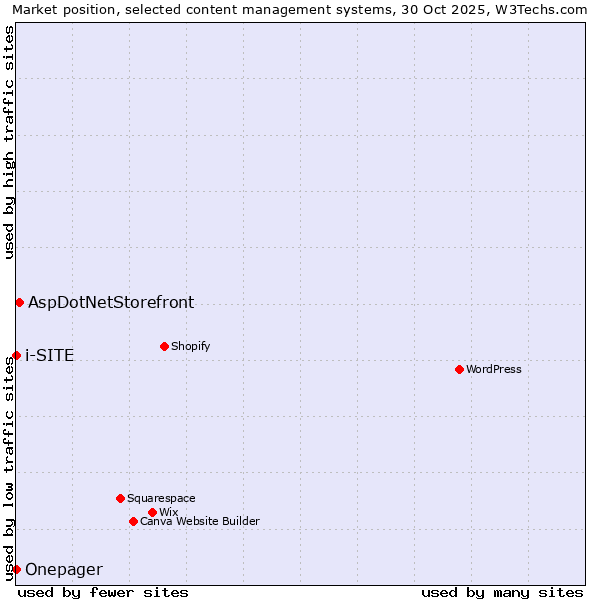The height and width of the screenshot is (600, 600).
Task: Select the Squarespace text label
Action: (x=161, y=498)
